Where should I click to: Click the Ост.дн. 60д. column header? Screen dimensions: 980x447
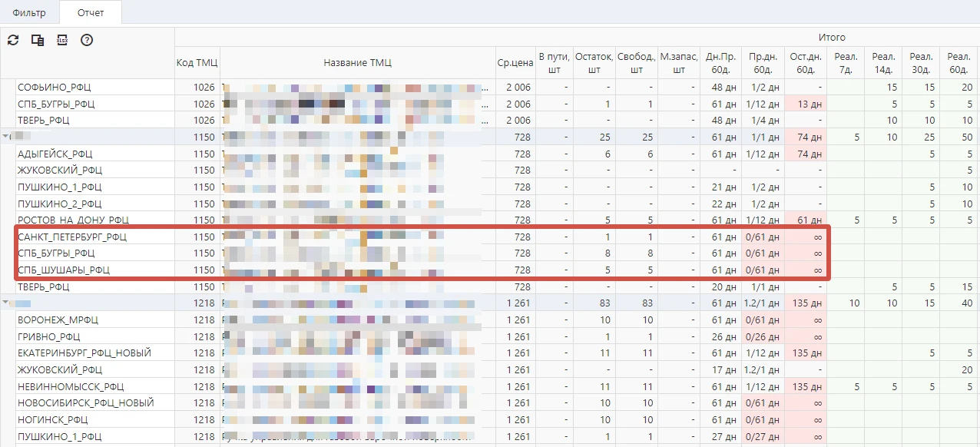coord(806,63)
